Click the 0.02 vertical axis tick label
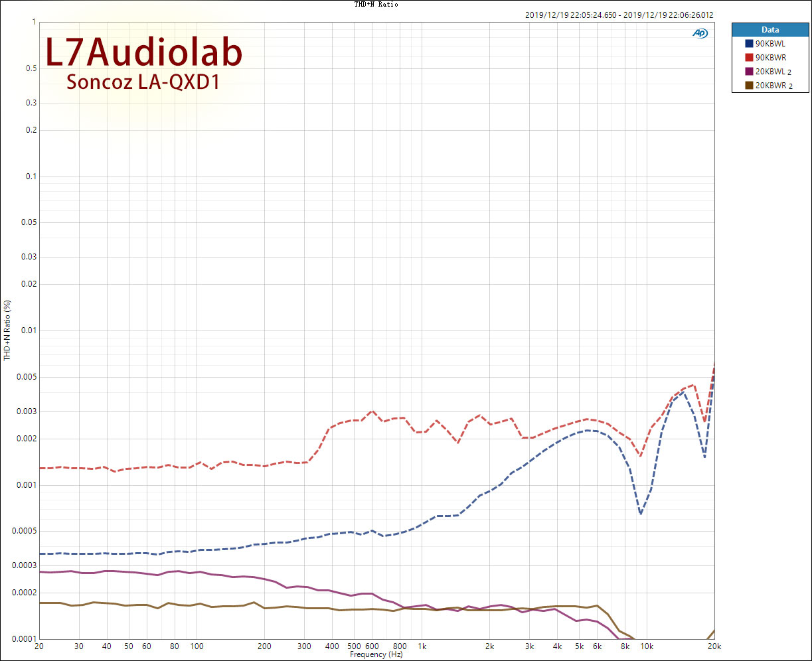The width and height of the screenshot is (812, 661). click(29, 284)
